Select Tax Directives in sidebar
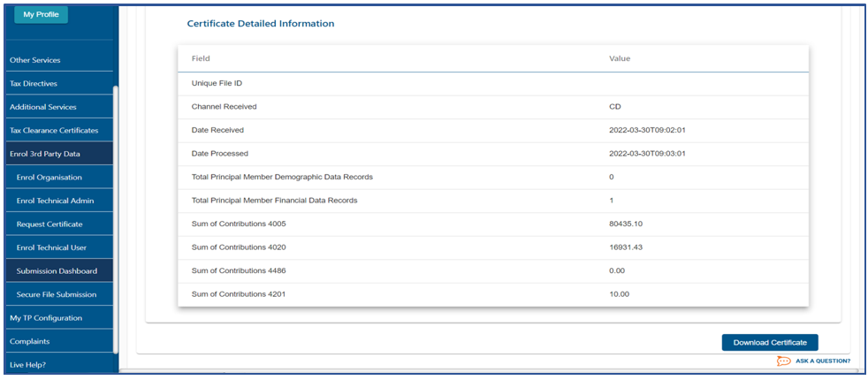This screenshot has height=380, width=868. coord(34,84)
